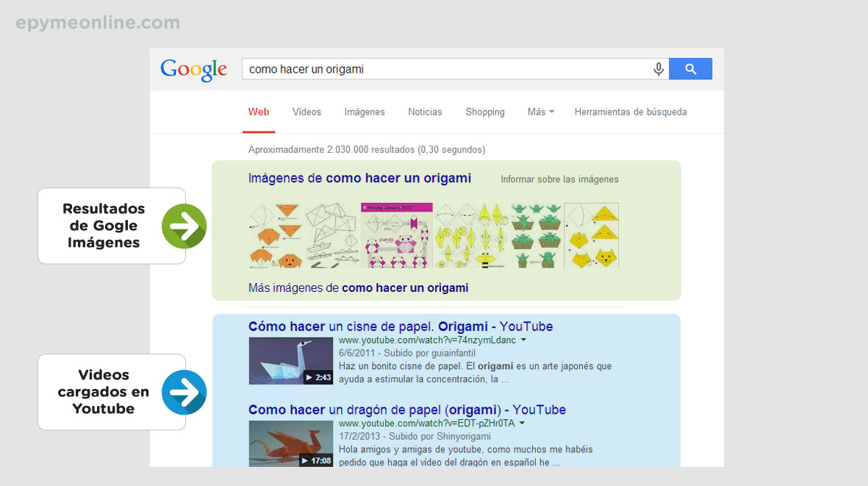Viewport: 868px width, 486px height.
Task: Click the green Yoda origami image result
Action: click(537, 235)
